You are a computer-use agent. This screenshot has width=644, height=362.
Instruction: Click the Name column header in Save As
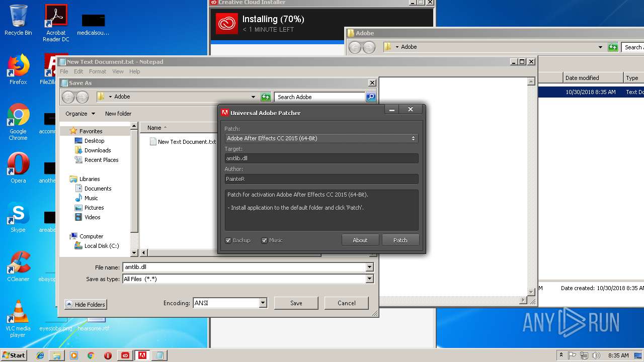[179, 128]
